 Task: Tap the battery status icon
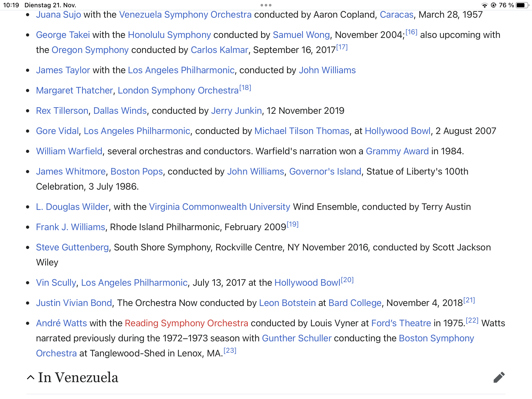click(522, 5)
